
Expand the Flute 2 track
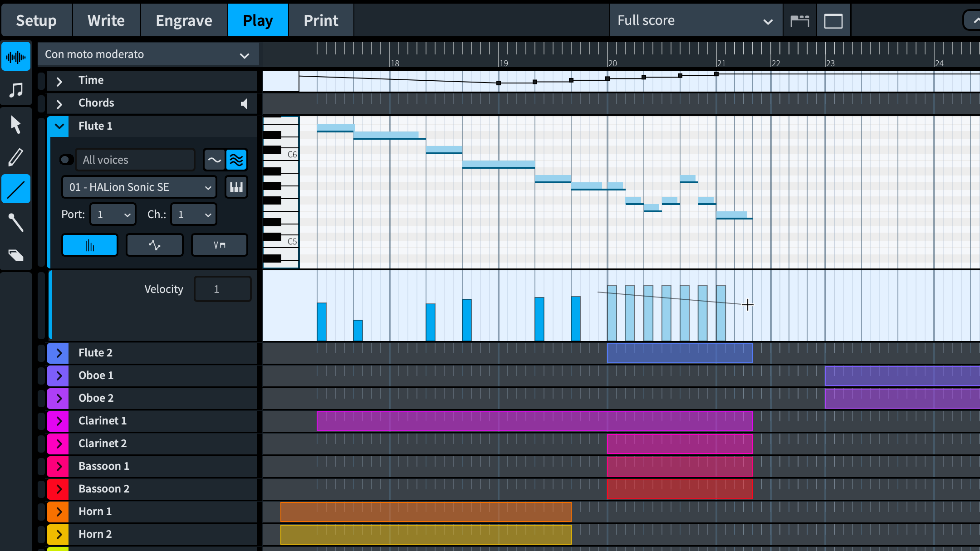(59, 353)
